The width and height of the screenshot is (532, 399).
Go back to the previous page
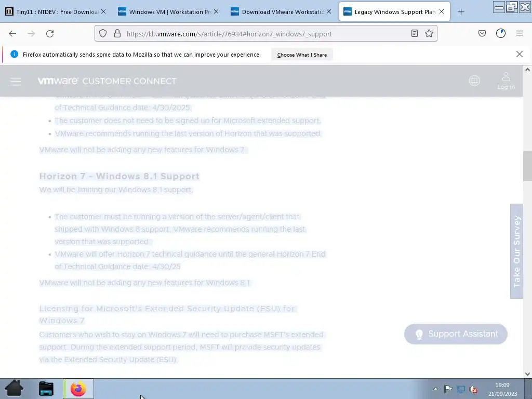[12, 34]
